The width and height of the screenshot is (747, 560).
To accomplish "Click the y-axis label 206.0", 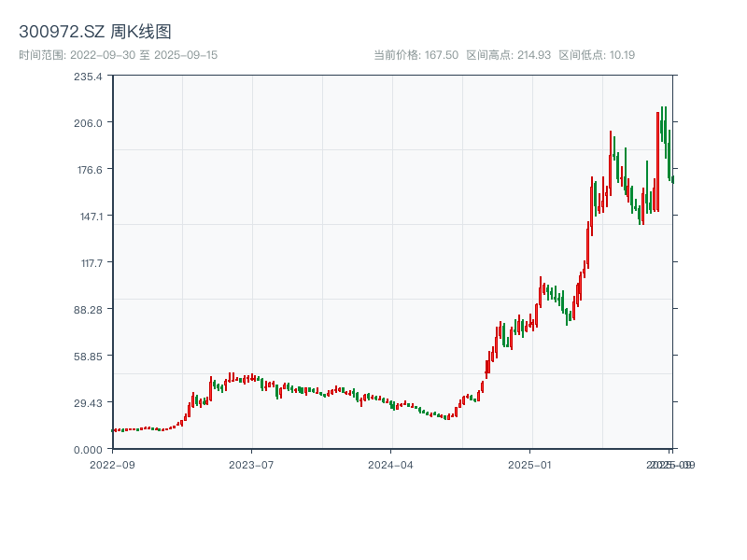I will point(88,123).
